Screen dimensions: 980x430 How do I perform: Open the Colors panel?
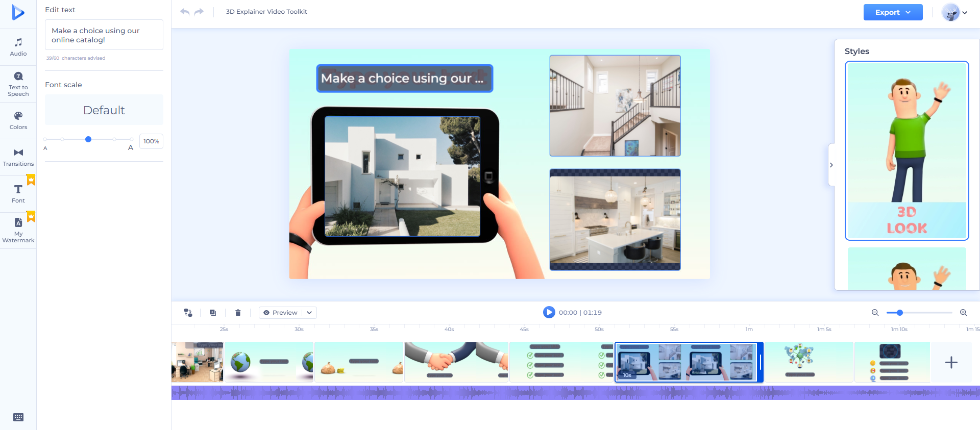pos(18,121)
